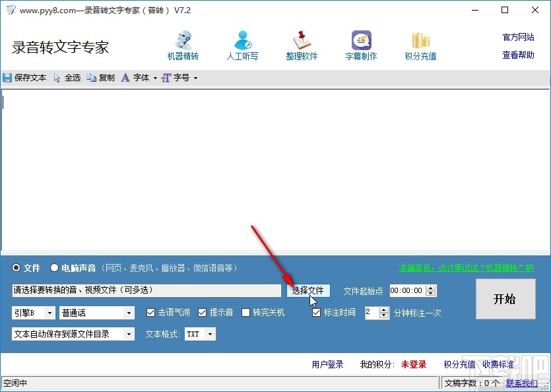This screenshot has width=551, height=392.
Task: Launch the 整理软件 organizing tool icon
Action: (x=302, y=44)
